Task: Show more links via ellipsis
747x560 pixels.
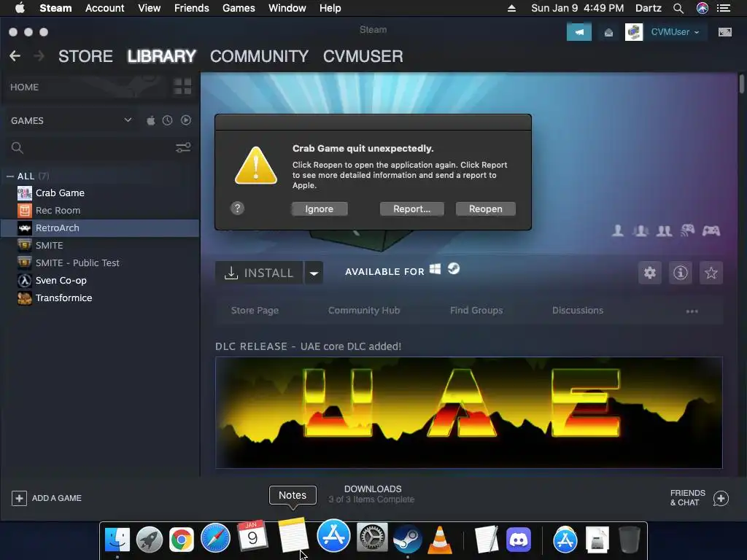Action: pos(692,311)
